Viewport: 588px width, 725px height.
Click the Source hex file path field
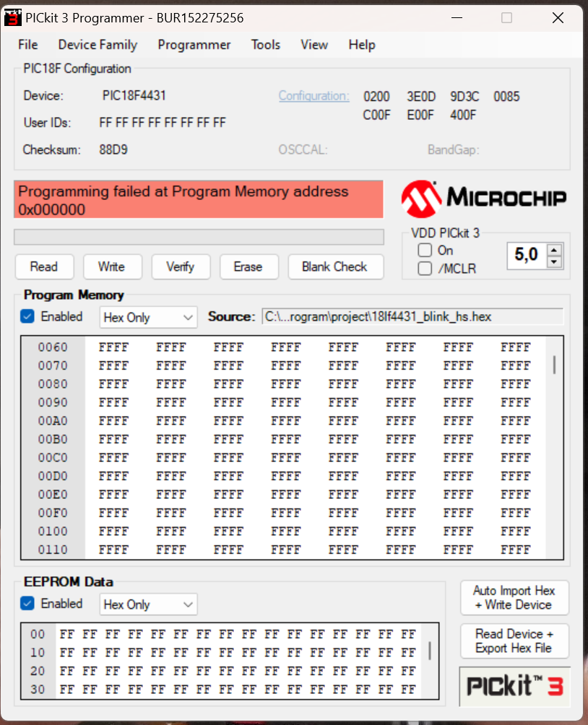click(x=412, y=317)
